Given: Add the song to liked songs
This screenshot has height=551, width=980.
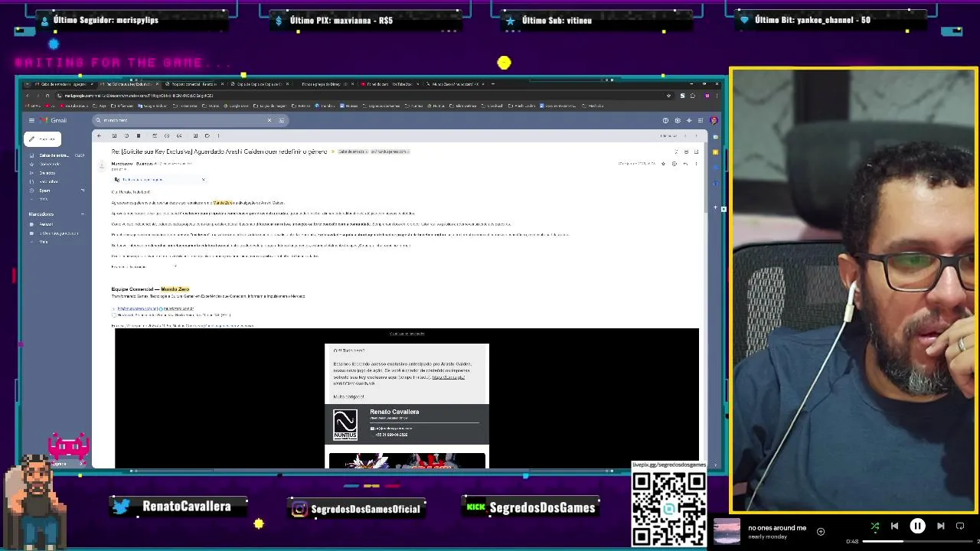Looking at the screenshot, I should pyautogui.click(x=821, y=531).
